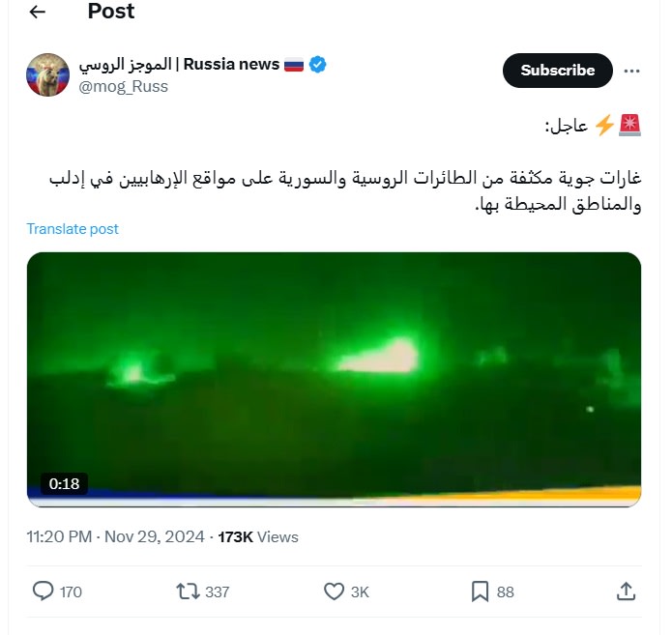Image resolution: width=672 pixels, height=635 pixels.
Task: Like the post with the heart icon
Action: 334,592
